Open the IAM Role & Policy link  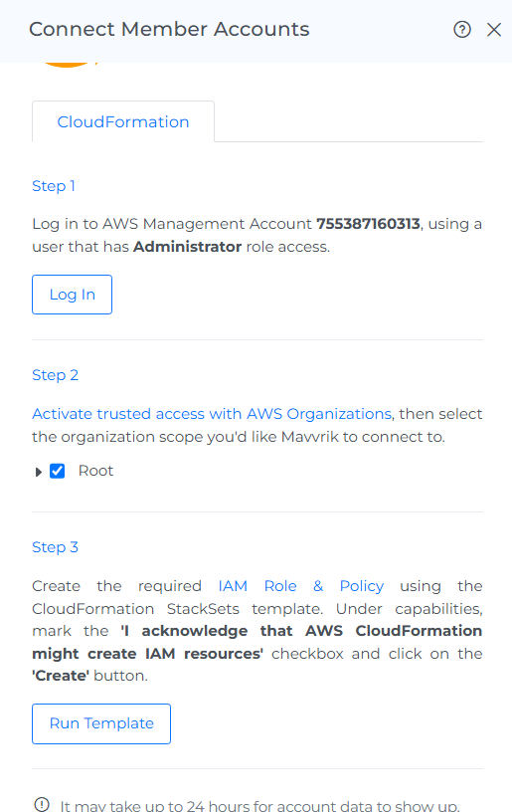[301, 586]
